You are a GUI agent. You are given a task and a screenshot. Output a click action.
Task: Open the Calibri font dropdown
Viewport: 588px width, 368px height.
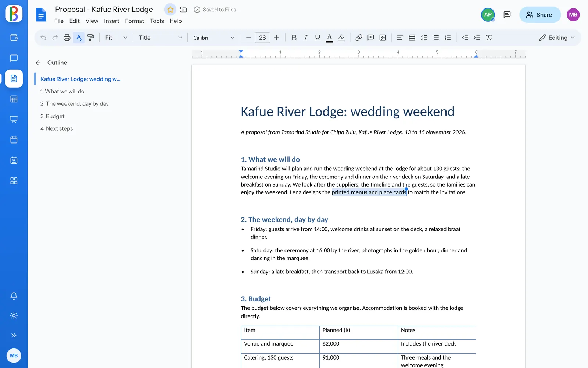tap(214, 38)
